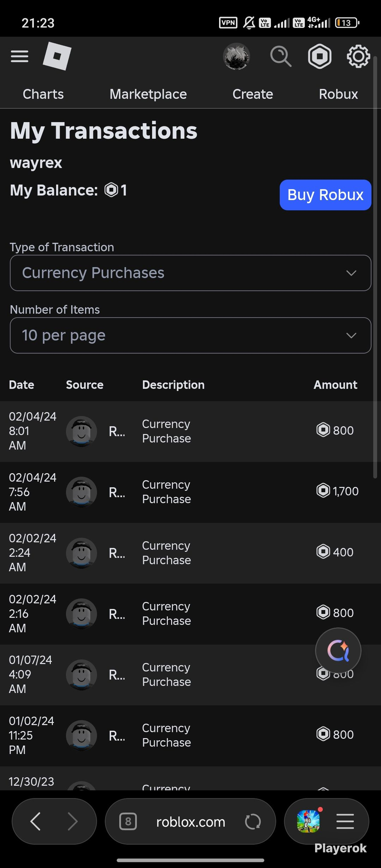
Task: Expand the 10 per page dropdown
Action: (190, 335)
